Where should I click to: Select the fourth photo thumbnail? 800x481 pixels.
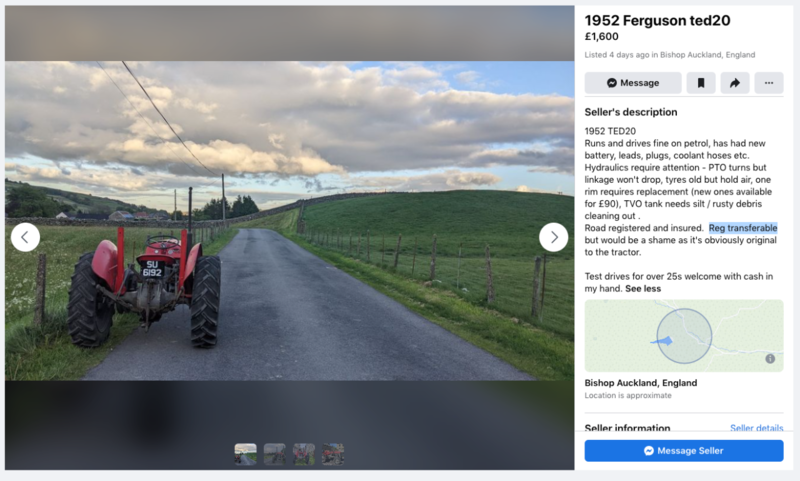tap(333, 454)
